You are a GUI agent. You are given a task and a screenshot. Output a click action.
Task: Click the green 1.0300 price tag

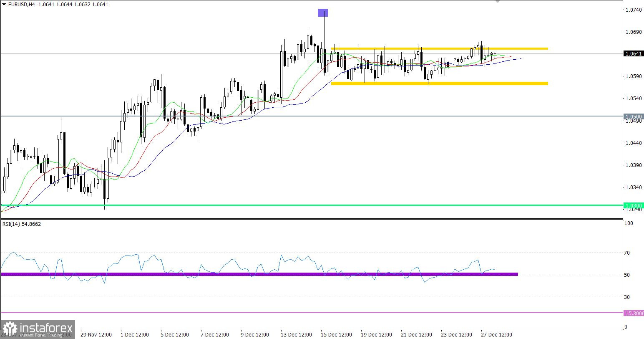tap(634, 205)
